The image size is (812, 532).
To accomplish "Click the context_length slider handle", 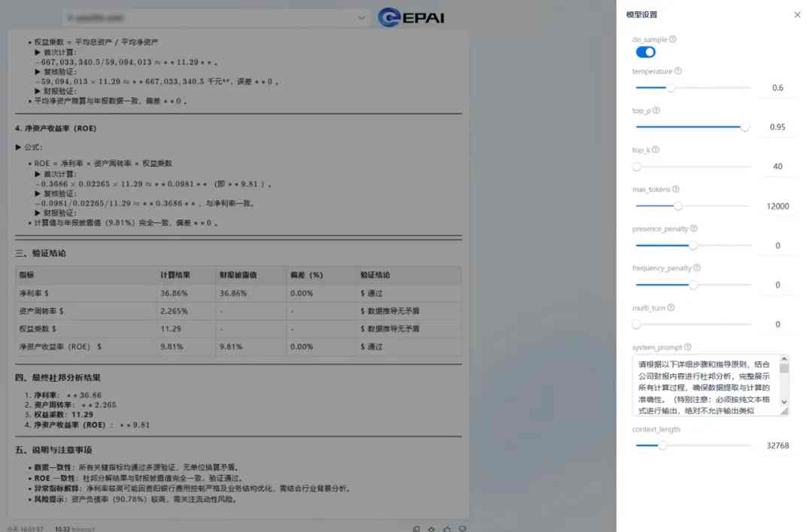I will click(x=665, y=445).
